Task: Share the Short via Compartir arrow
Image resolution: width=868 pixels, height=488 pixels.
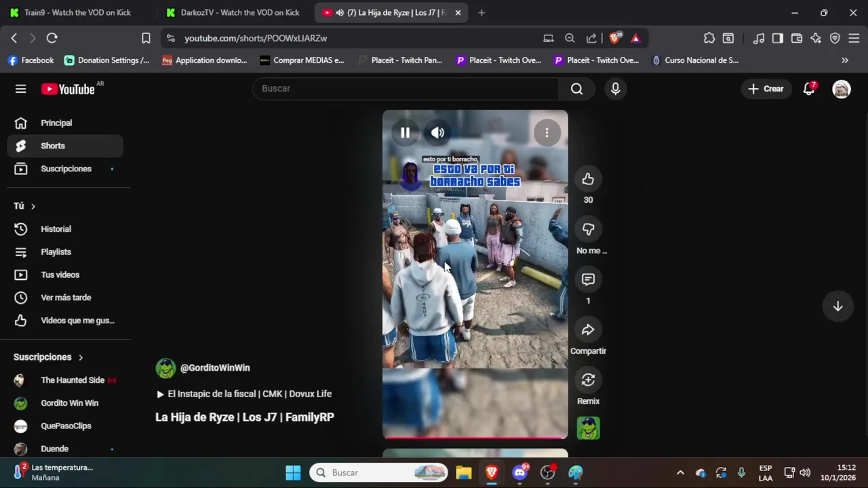Action: click(588, 329)
